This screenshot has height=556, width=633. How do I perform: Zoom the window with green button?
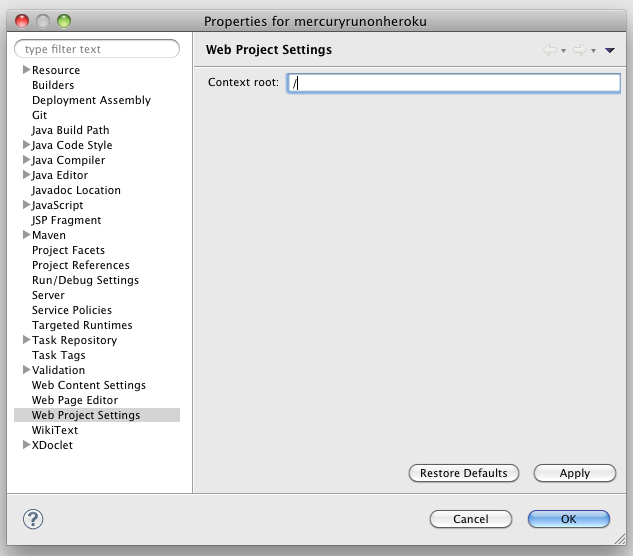click(64, 21)
